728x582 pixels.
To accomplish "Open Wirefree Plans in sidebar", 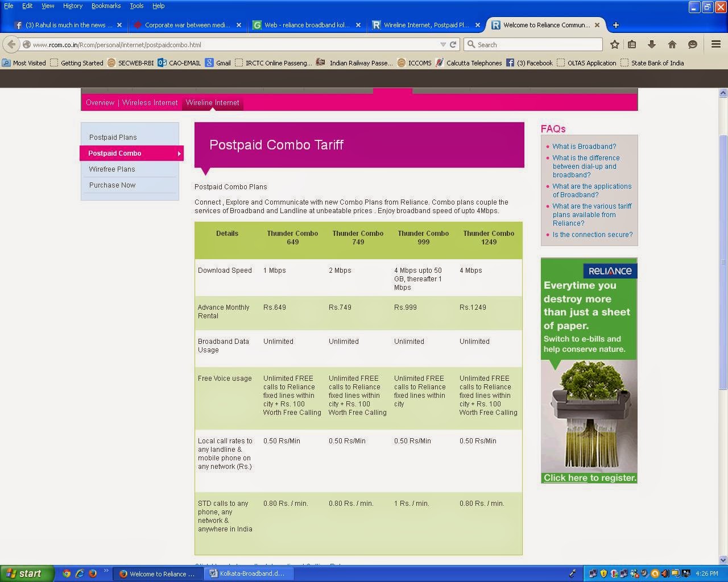I will click(x=112, y=169).
